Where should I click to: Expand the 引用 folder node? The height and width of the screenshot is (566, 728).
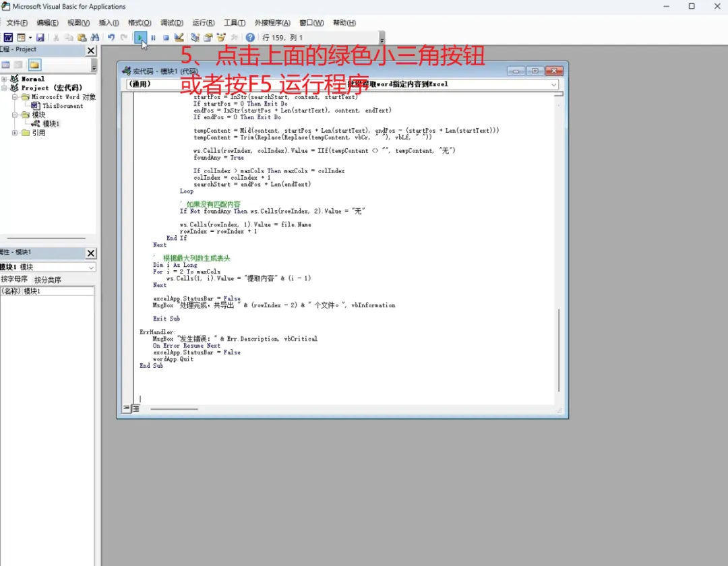click(15, 133)
